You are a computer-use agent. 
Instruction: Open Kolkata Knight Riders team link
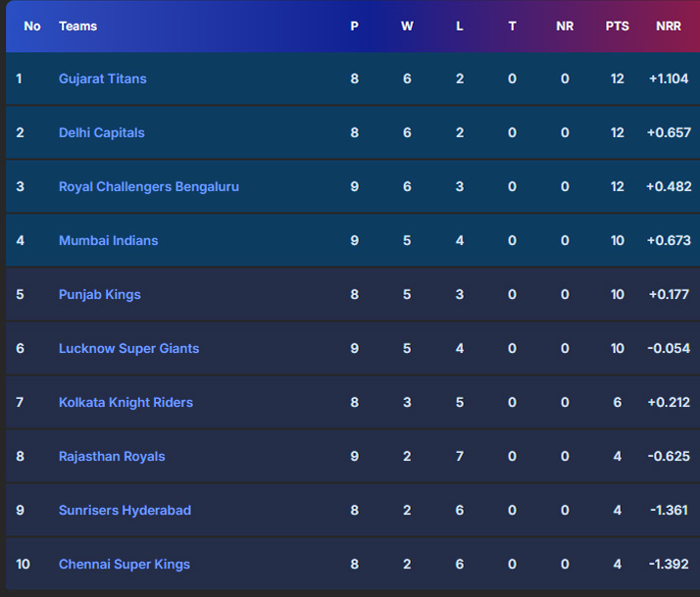click(x=125, y=402)
